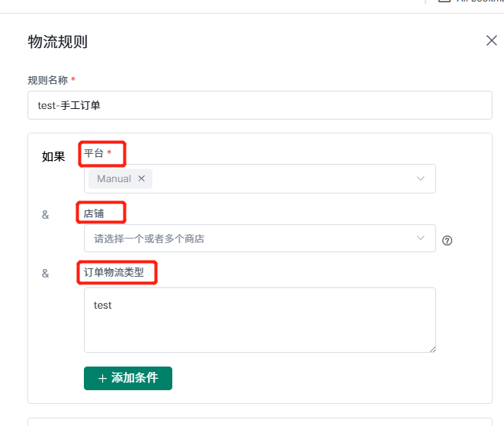Viewport: 504px width, 426px height.
Task: Click the & connector beside 店铺
Action: 45,215
